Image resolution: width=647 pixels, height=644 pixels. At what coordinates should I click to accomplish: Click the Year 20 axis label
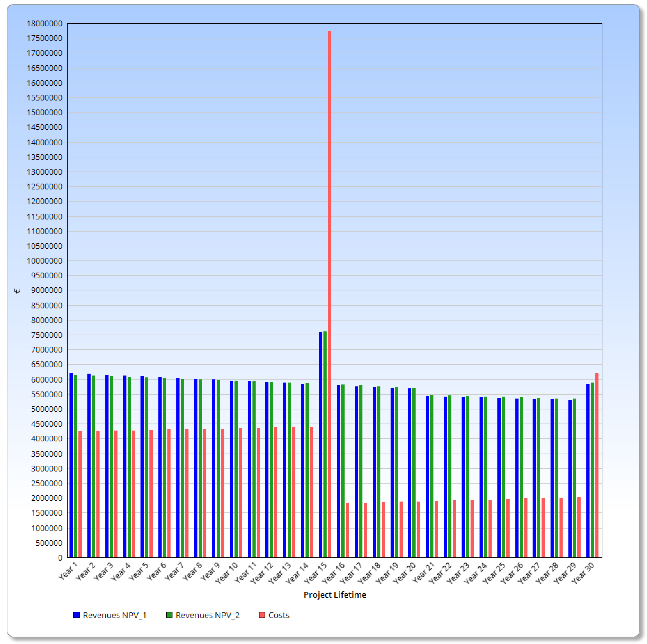[x=404, y=573]
